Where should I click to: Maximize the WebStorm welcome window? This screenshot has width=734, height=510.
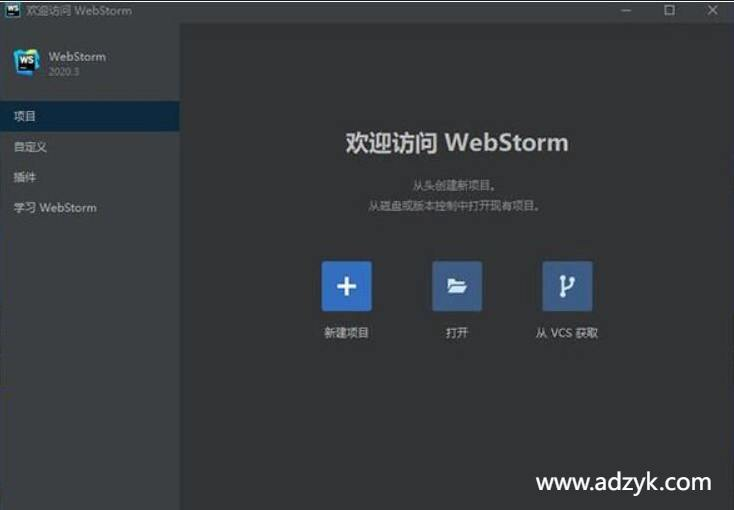point(669,10)
